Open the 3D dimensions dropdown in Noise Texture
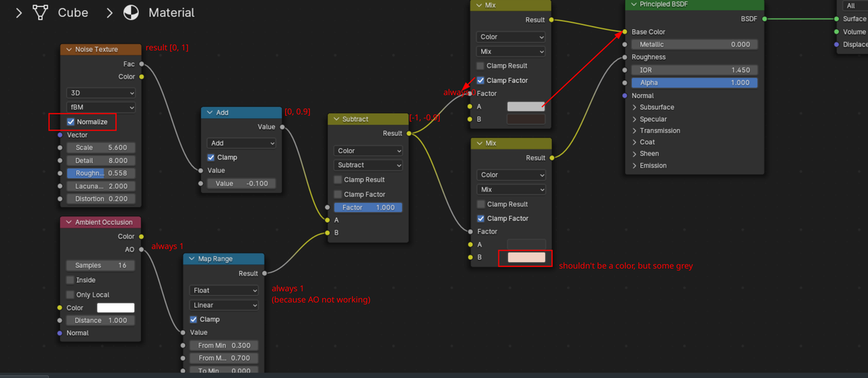 click(x=101, y=93)
